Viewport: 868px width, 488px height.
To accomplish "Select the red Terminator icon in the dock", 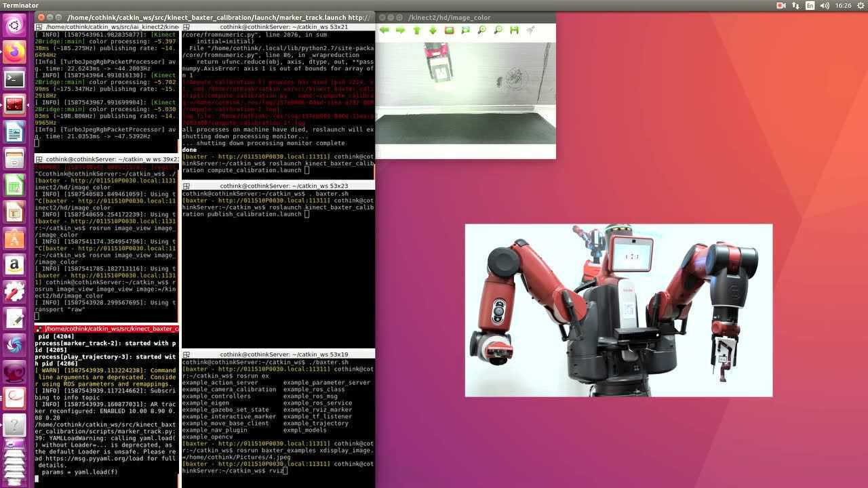I will 14,105.
